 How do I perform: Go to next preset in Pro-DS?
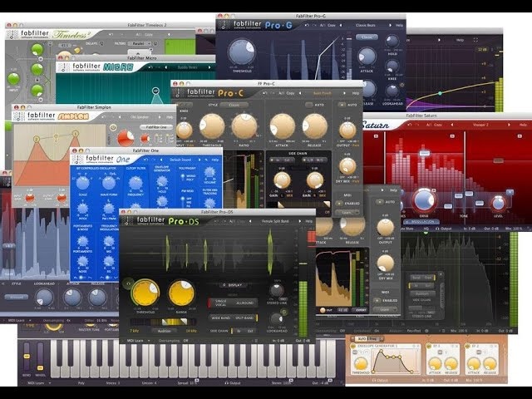pos(299,221)
